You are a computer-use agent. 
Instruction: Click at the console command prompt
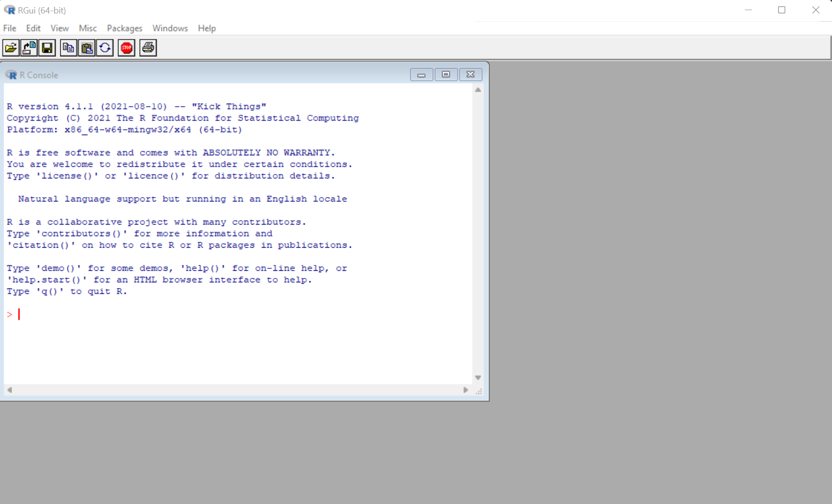pos(19,315)
